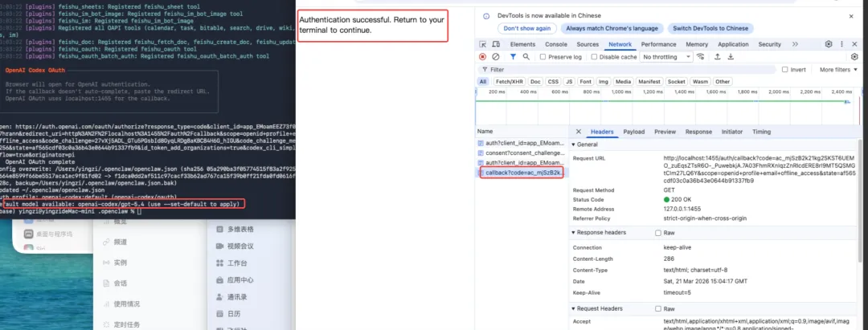
Task: Open 桌面与程序坞 in System Settings
Action: (47, 234)
